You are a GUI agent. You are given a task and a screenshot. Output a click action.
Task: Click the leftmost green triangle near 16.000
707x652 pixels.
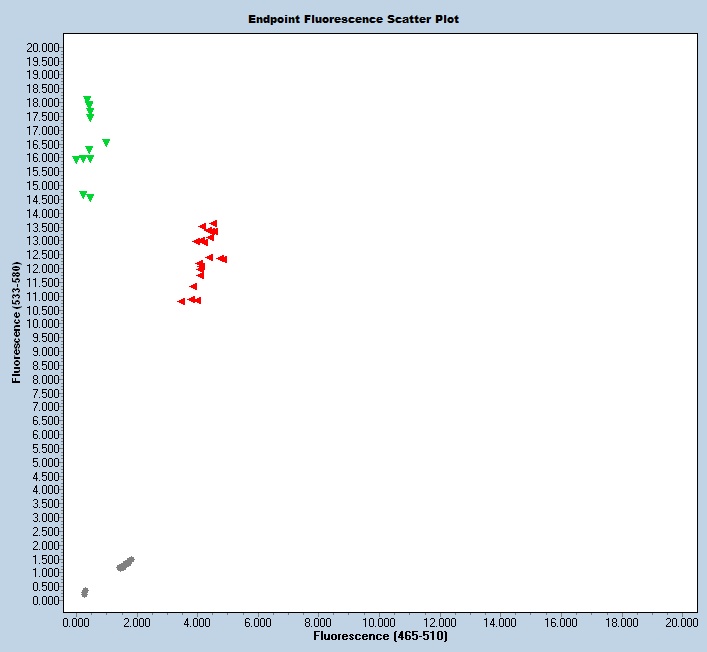pyautogui.click(x=76, y=160)
